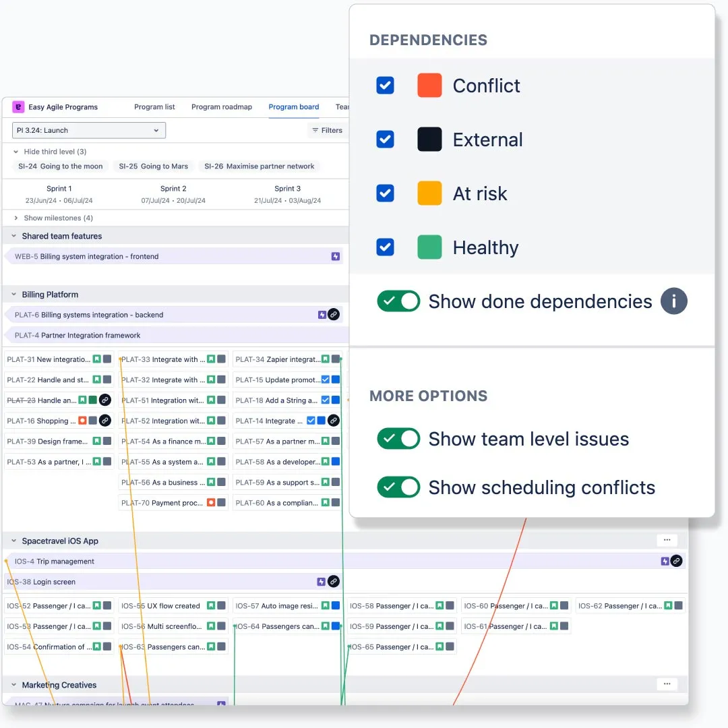Click the blue task icon on PLAT-15 Update promot
Viewport: 728px width, 728px height.
pyautogui.click(x=326, y=380)
